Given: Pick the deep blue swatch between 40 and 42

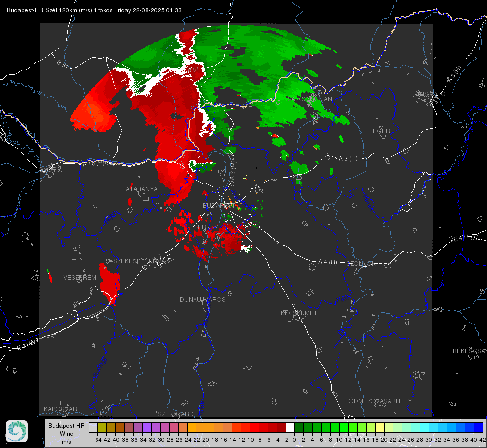Looking at the screenshot, I should 478,427.
